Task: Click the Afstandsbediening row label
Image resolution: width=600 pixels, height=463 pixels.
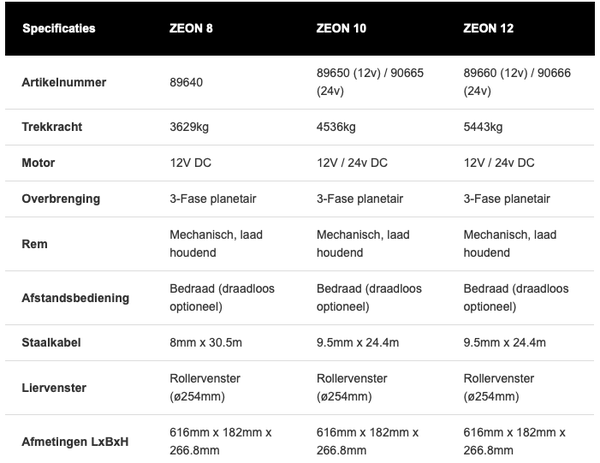Action: (75, 297)
